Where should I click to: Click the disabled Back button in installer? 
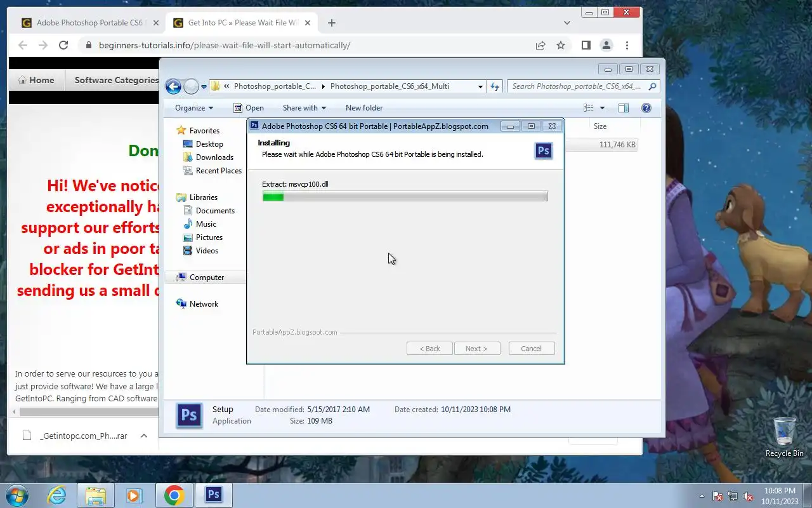[429, 349]
